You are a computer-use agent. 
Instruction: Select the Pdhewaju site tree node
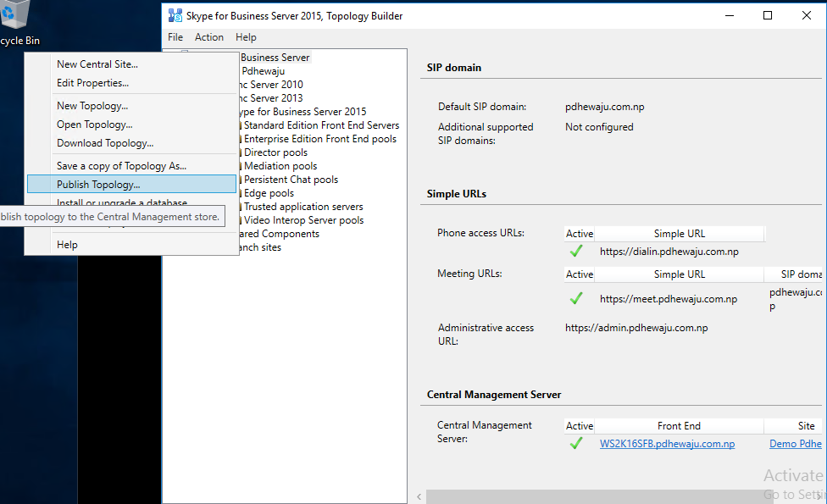point(263,70)
